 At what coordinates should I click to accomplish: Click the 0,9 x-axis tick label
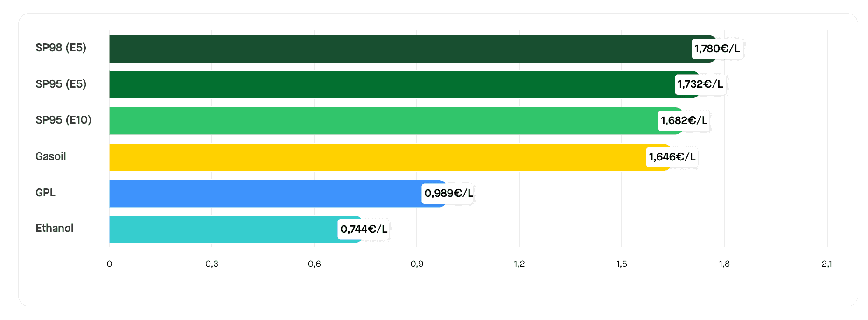pyautogui.click(x=417, y=264)
